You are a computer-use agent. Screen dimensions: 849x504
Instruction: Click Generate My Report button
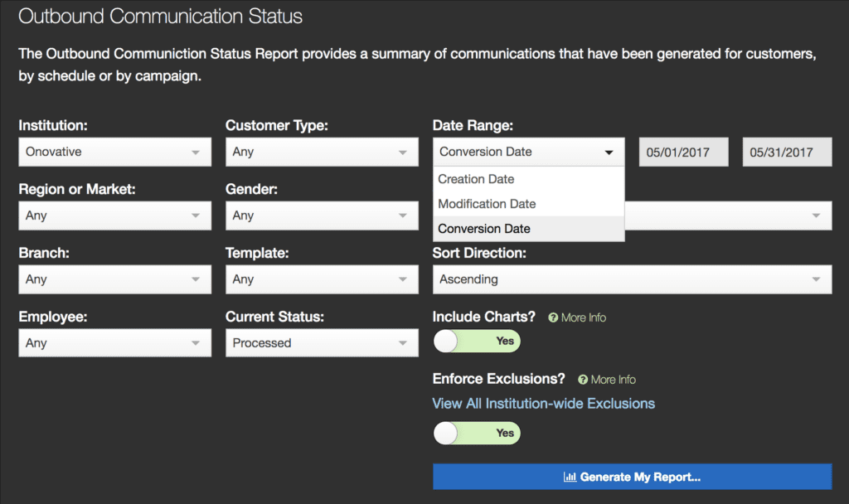632,477
